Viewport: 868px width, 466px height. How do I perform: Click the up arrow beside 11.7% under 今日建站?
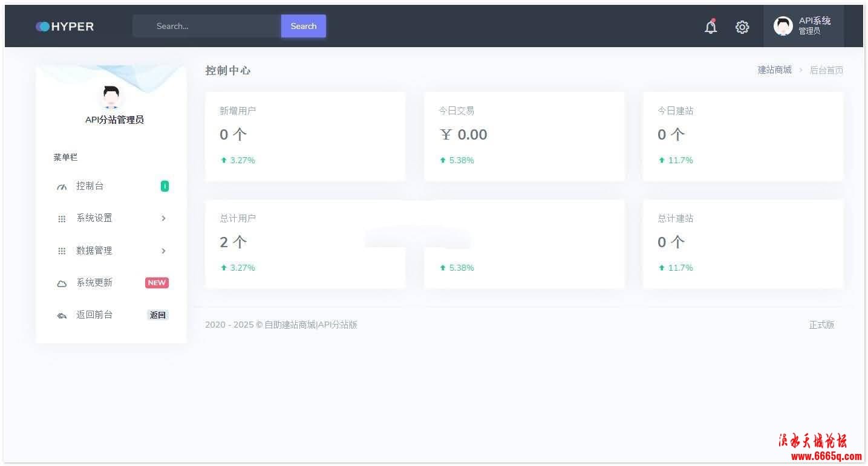click(662, 160)
